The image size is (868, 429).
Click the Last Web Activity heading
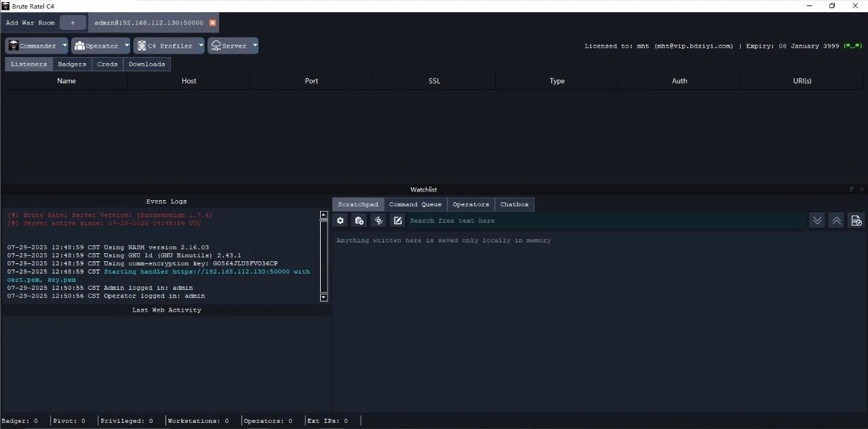point(166,310)
